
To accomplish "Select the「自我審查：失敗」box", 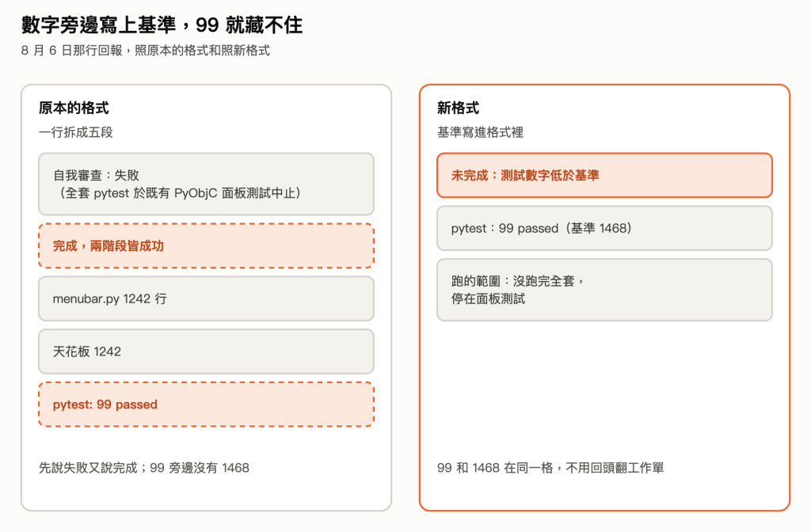I will tap(207, 184).
